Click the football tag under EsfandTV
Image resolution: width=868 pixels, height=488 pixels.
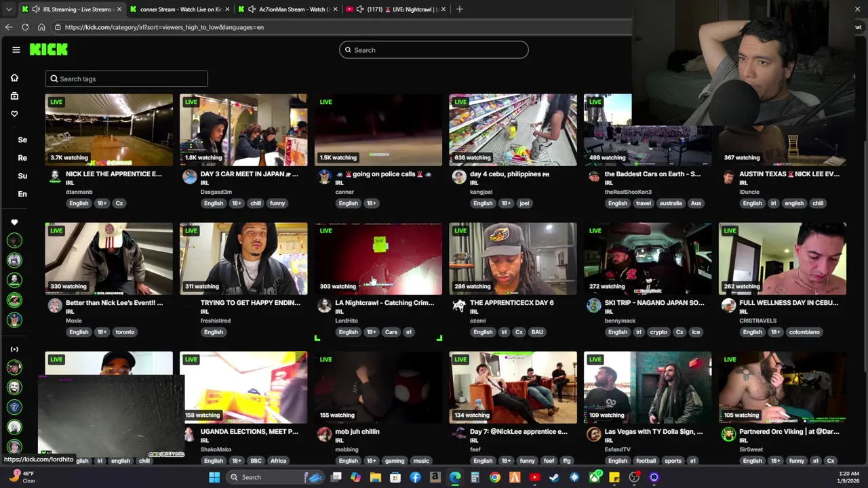click(646, 461)
